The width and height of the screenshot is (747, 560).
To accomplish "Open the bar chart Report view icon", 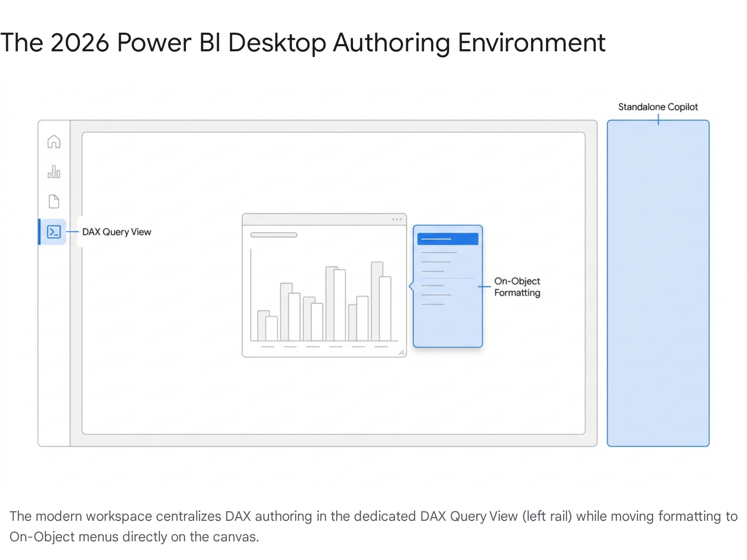I will tap(54, 172).
